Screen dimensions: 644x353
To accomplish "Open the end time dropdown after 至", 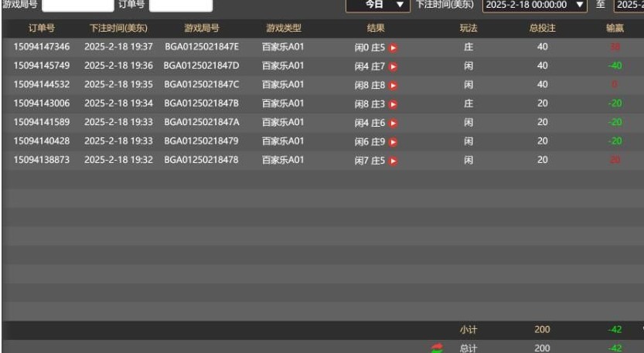I will coord(629,5).
